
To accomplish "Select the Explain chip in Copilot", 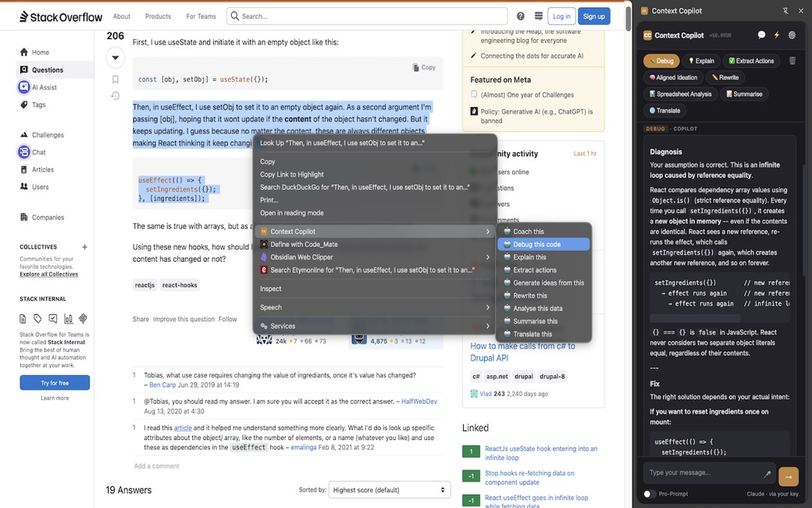I will tap(701, 61).
